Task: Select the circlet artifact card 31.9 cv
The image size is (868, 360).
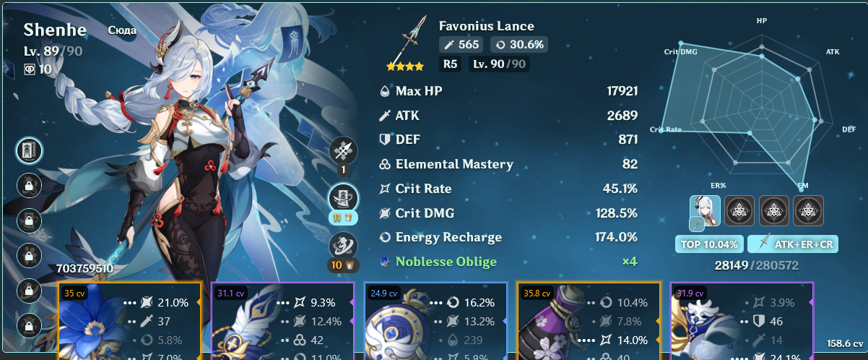Action: pyautogui.click(x=742, y=321)
